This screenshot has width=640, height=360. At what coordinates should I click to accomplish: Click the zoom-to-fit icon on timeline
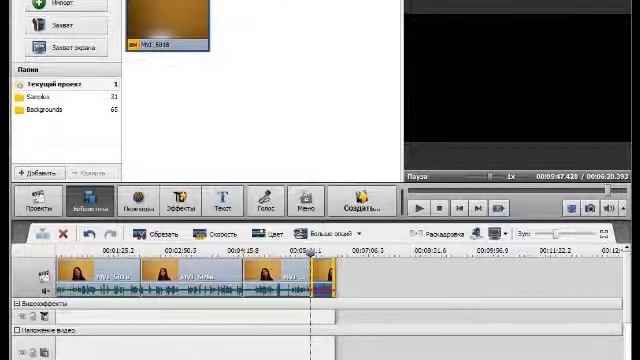tap(604, 234)
